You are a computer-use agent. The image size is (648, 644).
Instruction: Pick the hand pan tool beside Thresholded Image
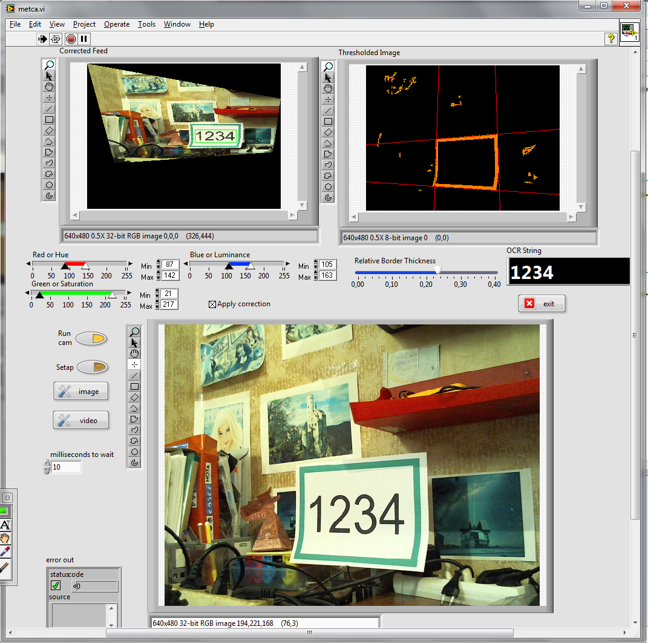coord(328,88)
